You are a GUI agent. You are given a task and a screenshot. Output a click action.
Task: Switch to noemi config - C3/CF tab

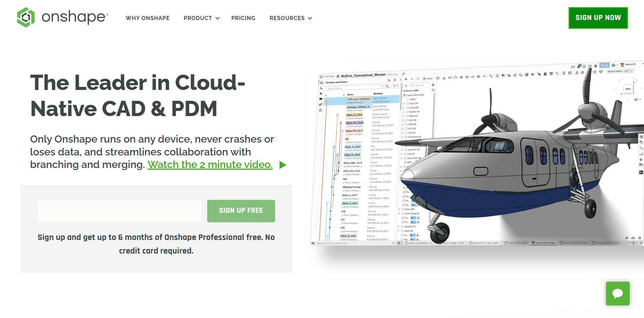tap(452, 243)
